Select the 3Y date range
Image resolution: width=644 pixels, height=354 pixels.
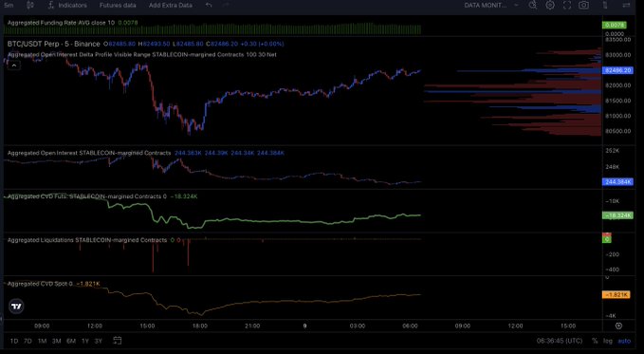point(98,341)
